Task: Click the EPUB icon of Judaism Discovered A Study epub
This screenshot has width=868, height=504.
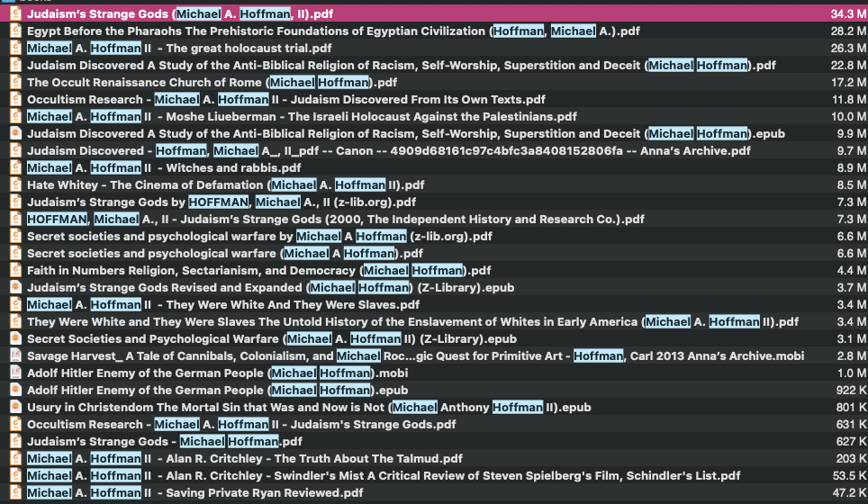Action: coord(16,133)
